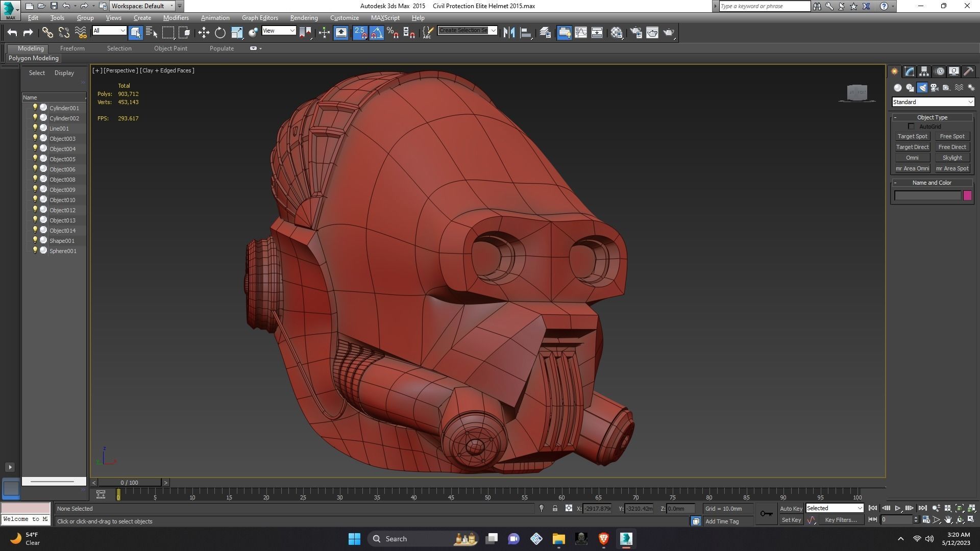Select the Select and Move tool
980x551 pixels.
[203, 32]
